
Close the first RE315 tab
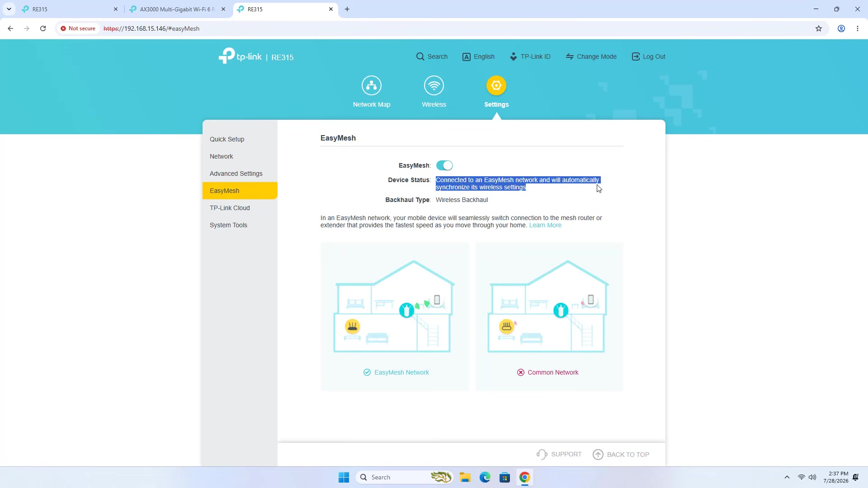(116, 9)
